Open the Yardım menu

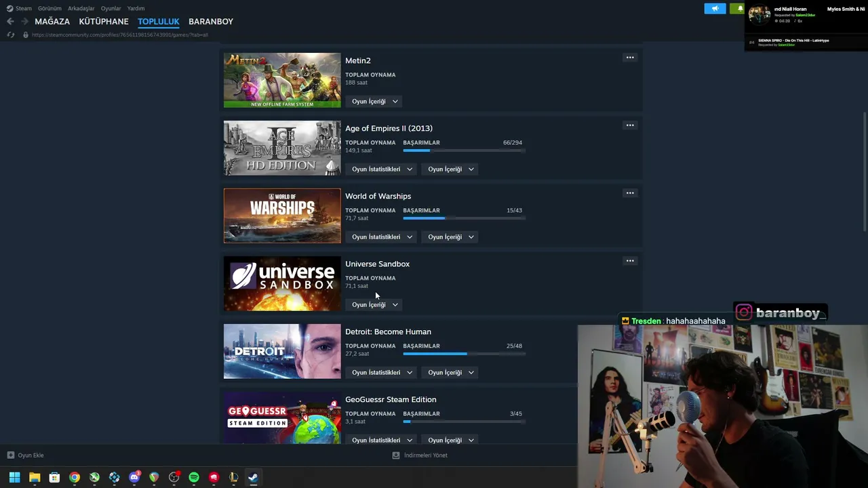(x=136, y=8)
